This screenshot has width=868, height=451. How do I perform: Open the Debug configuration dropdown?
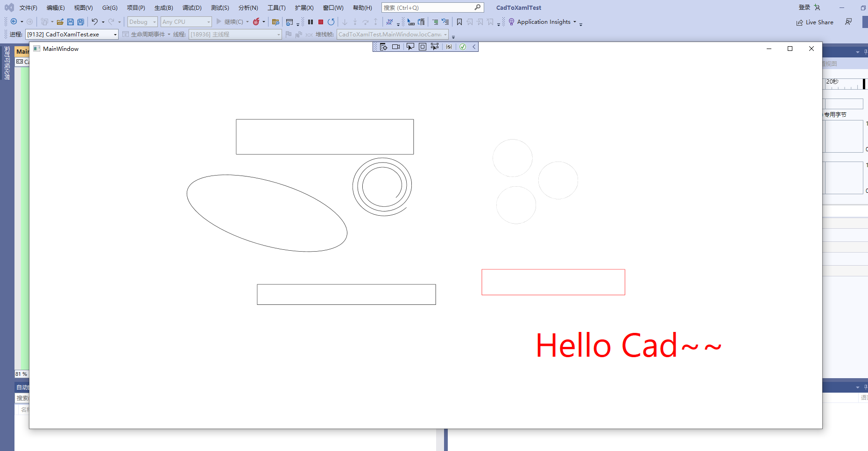coord(142,21)
